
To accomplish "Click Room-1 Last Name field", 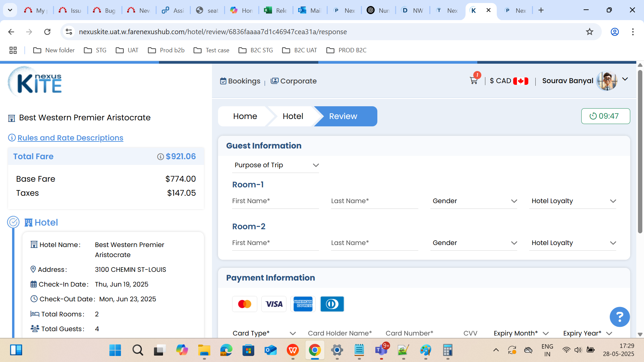I will click(374, 201).
